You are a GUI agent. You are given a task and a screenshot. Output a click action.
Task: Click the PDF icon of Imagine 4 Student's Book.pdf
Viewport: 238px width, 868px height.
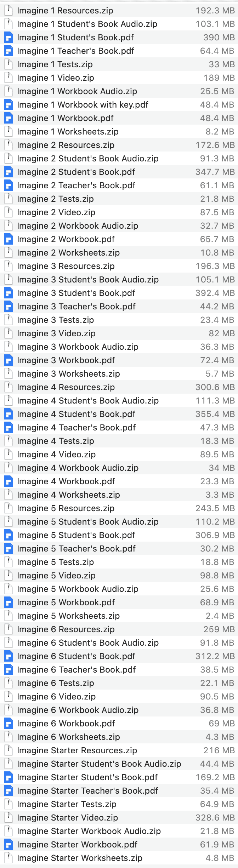click(8, 414)
